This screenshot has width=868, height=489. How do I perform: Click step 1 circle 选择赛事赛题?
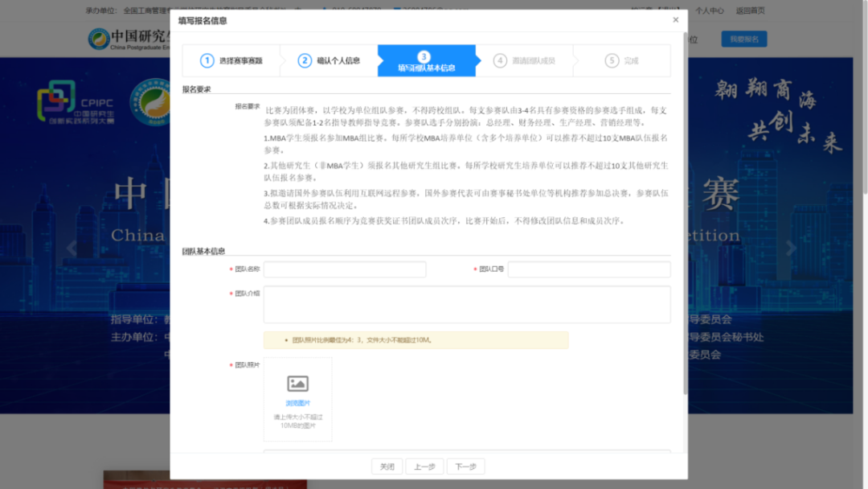tap(207, 60)
